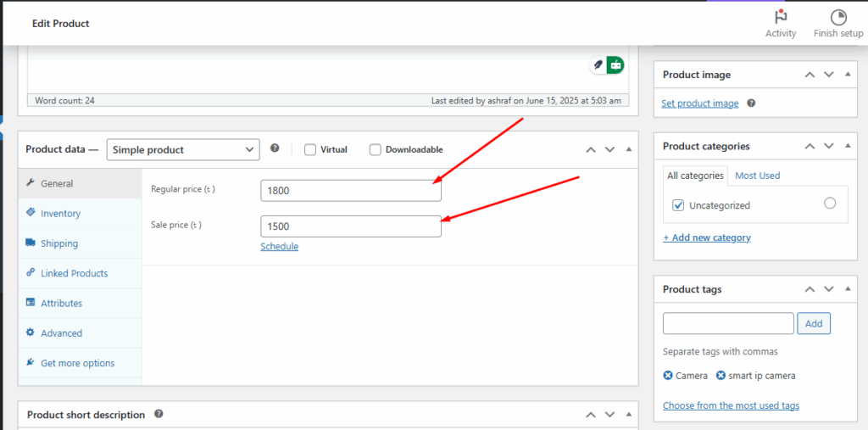Move Product short description panel up

[x=591, y=415]
